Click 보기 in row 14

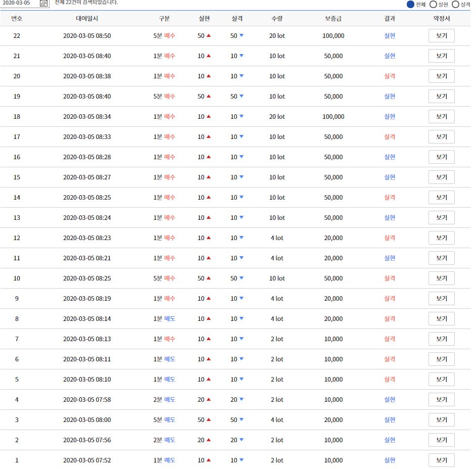coord(442,197)
